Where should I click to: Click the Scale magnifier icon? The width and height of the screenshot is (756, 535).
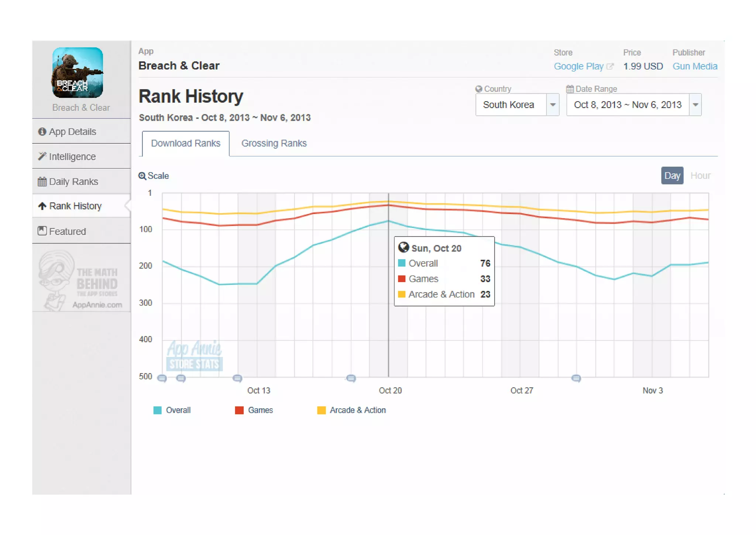[x=142, y=176]
